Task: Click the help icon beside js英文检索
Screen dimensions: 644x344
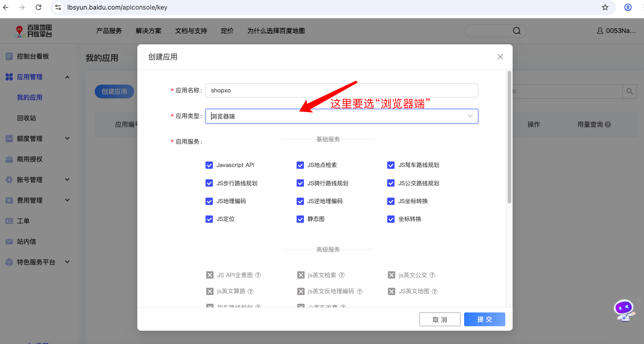Action: coord(341,275)
